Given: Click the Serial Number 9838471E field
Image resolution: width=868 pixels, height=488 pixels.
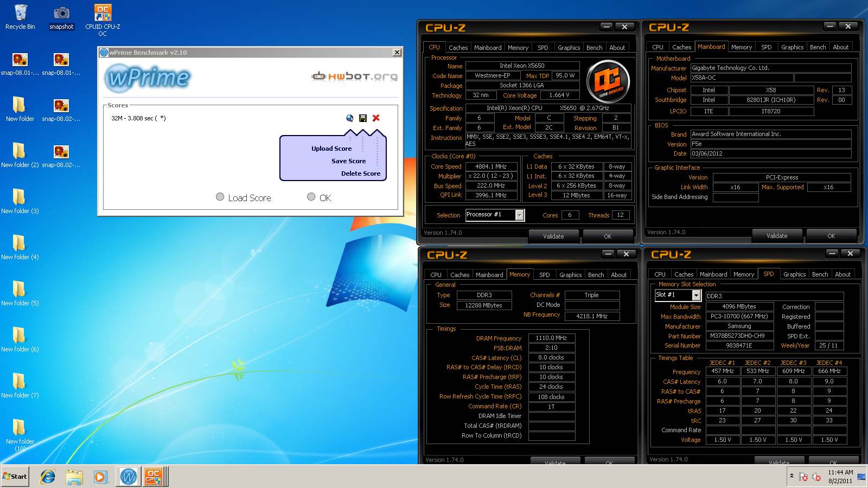Looking at the screenshot, I should [x=739, y=345].
